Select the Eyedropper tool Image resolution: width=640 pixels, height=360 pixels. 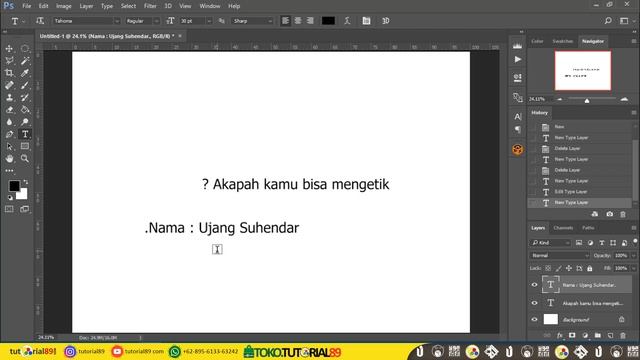tap(25, 73)
